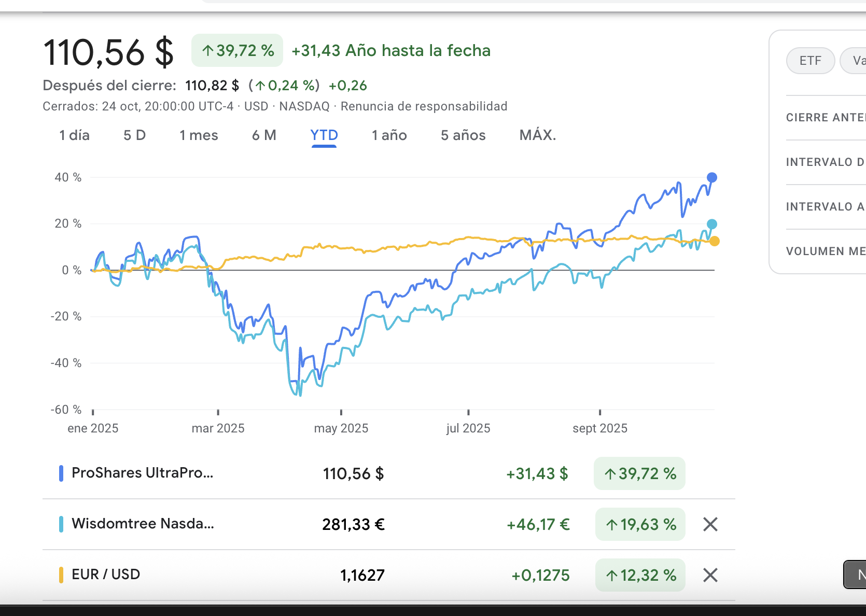The width and height of the screenshot is (866, 616).
Task: Show the 6 M chart range
Action: [x=264, y=135]
